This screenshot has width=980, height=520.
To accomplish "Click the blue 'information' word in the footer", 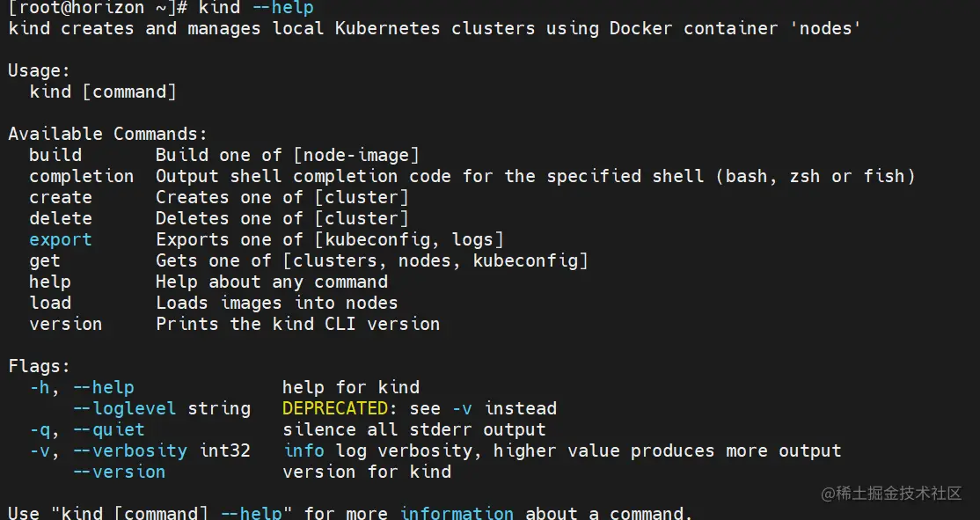I will click(x=457, y=512).
